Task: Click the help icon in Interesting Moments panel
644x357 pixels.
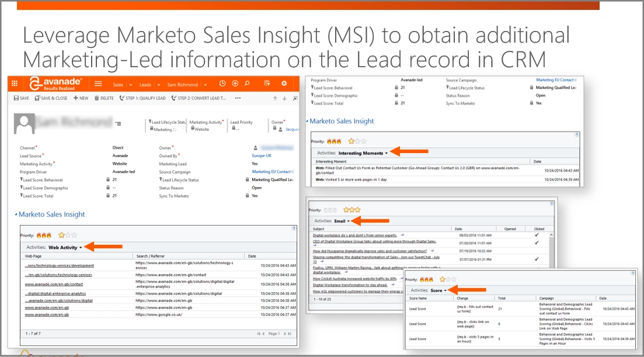Action: [577, 135]
